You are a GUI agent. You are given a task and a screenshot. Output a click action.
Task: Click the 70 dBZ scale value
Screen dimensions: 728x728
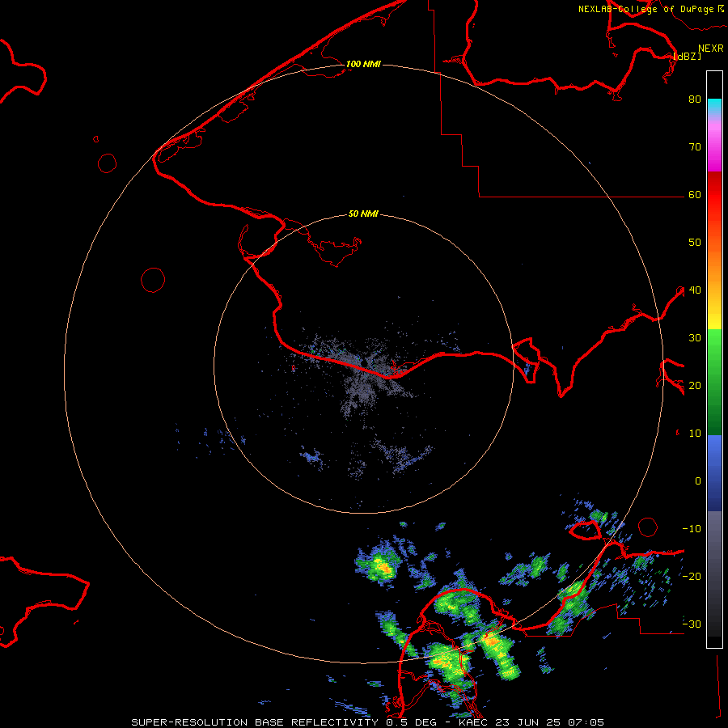click(x=695, y=146)
